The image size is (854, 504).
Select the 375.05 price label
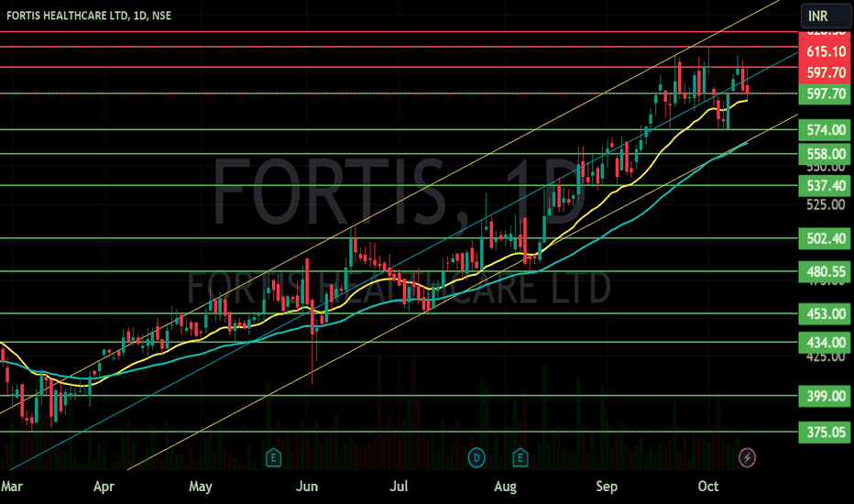(825, 433)
